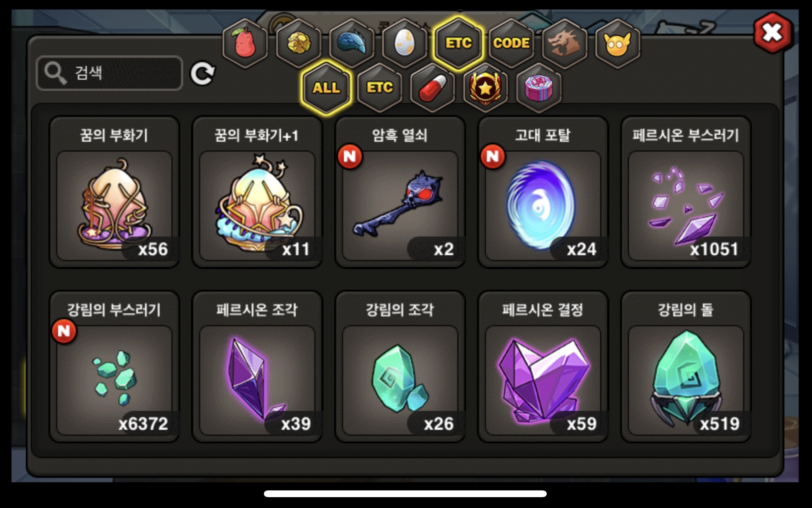Click the 검색 search input field
Viewport: 812px width, 508px height.
coord(110,73)
